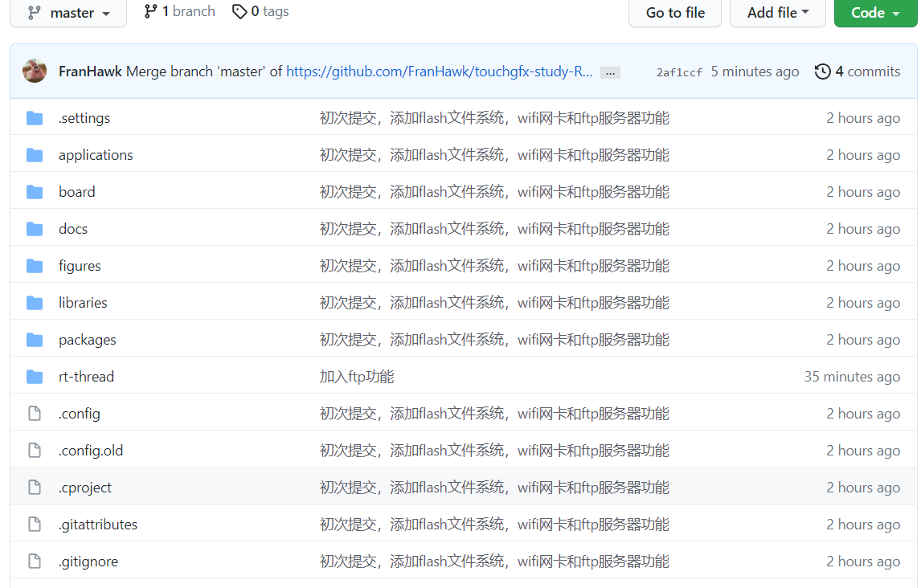
Task: Open commit hash 2af1ccf
Action: tap(679, 72)
